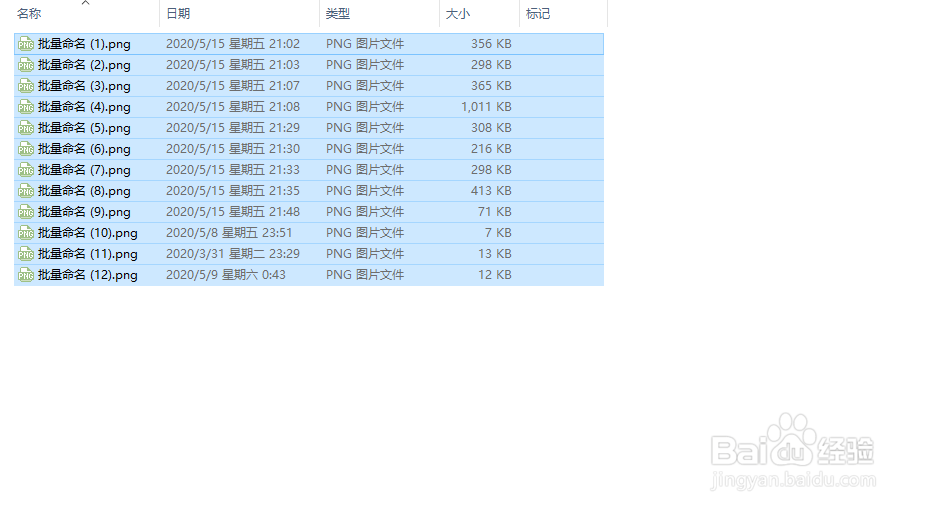Image resolution: width=927 pixels, height=512 pixels.
Task: Click PNG 图片文件 type in 批量命名 (12).png row
Action: (365, 274)
